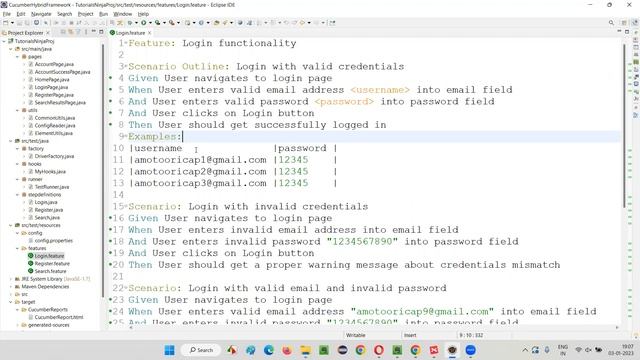640x360 pixels.
Task: Click the Register.feature cucumber icon in tree
Action: click(x=31, y=264)
